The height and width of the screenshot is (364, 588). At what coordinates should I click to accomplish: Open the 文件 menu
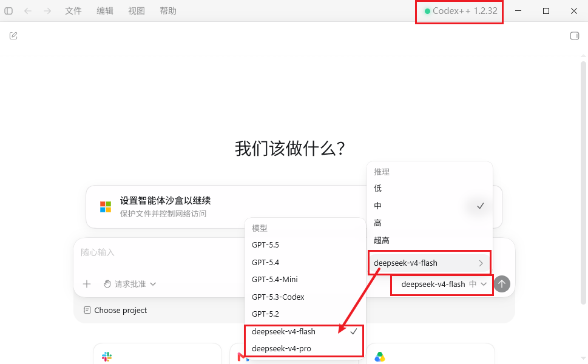73,11
